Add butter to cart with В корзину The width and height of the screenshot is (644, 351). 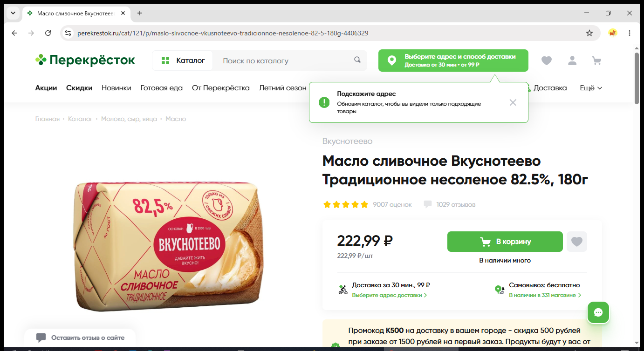point(505,242)
